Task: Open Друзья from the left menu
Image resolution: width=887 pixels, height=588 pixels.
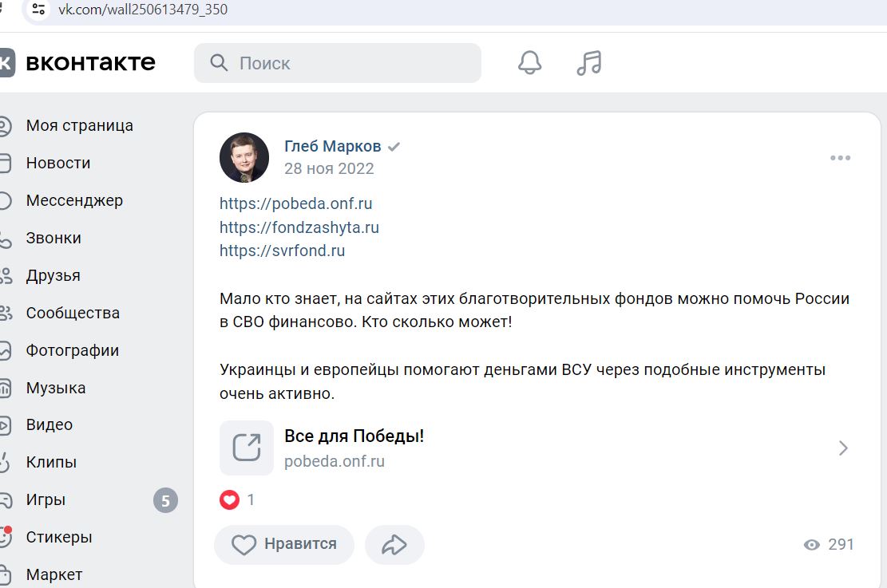Action: click(x=53, y=276)
